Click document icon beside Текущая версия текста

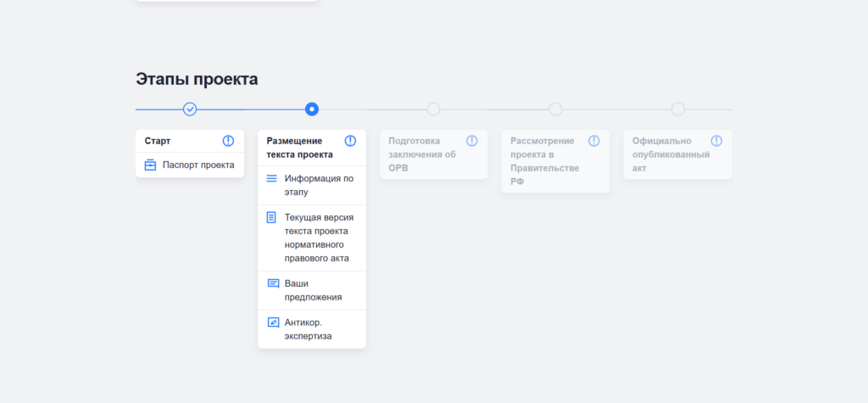(271, 217)
